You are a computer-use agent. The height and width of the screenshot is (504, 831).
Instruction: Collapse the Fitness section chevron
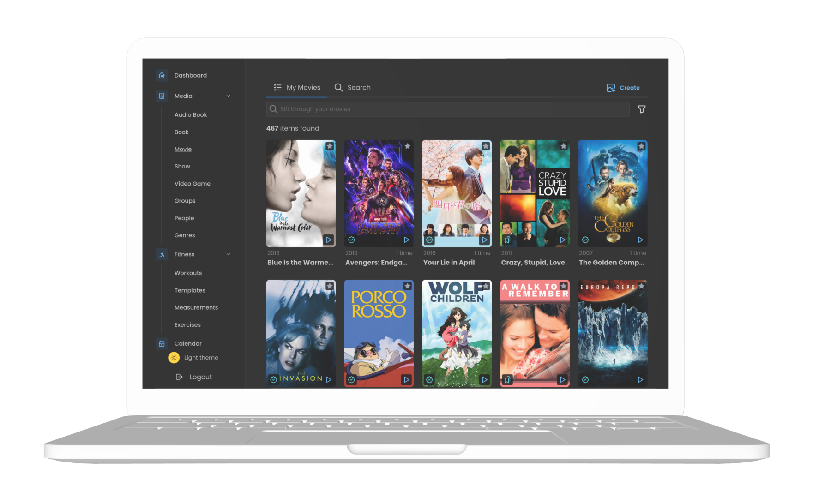coord(229,254)
